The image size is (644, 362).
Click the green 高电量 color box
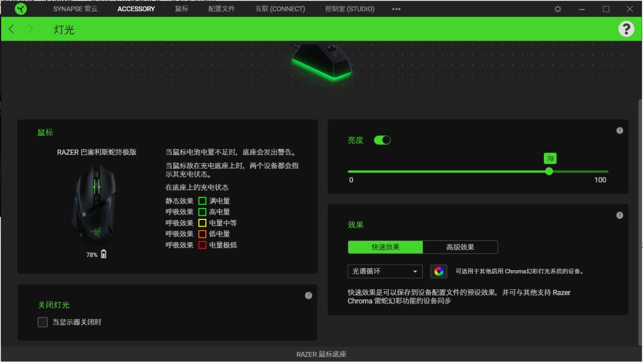coord(202,212)
